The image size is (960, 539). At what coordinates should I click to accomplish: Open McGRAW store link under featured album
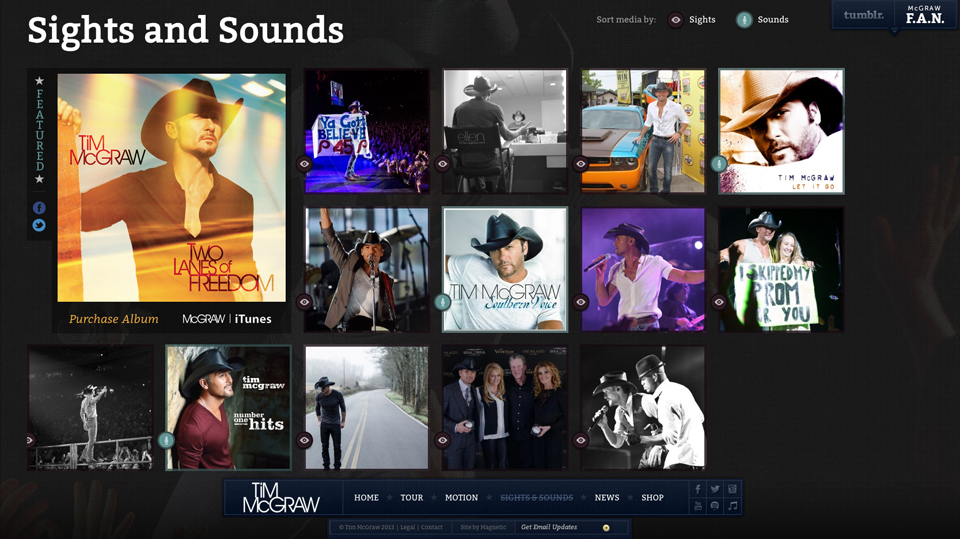203,319
